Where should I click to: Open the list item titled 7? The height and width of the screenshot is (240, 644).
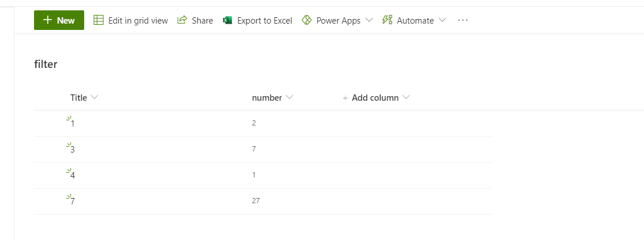(73, 201)
